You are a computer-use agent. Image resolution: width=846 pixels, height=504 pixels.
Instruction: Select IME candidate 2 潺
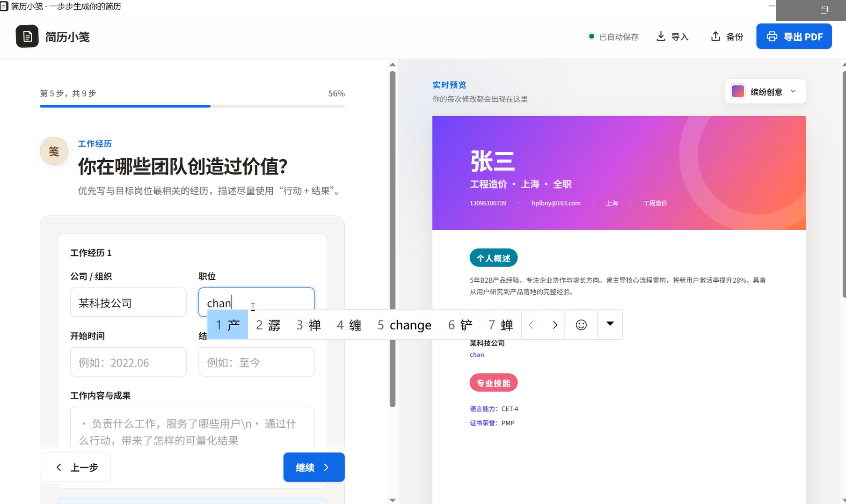click(268, 325)
